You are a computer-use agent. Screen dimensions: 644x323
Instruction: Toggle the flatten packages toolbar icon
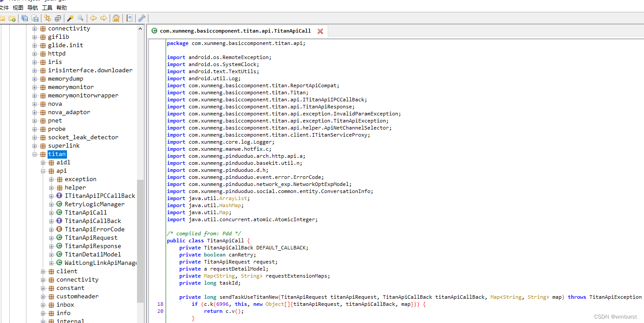tap(58, 18)
